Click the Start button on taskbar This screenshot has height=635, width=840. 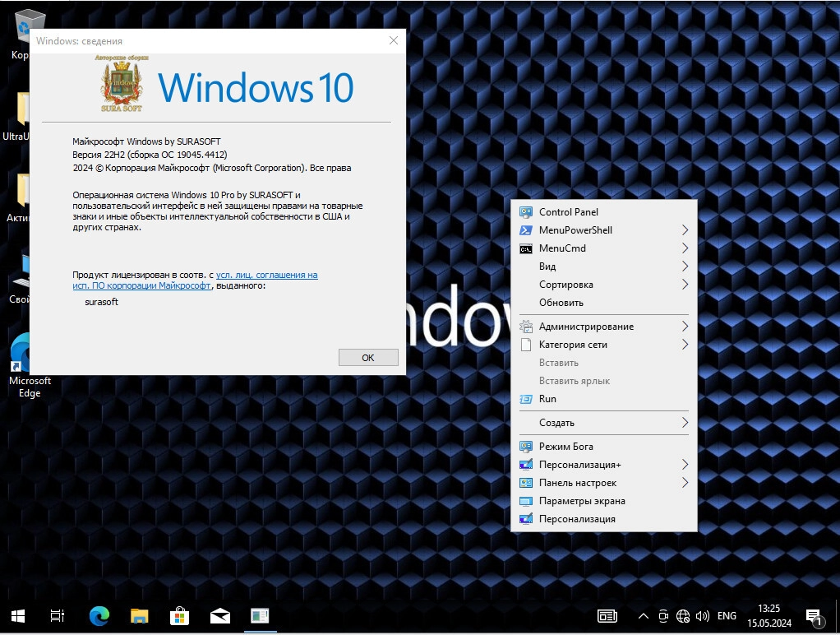coord(18,615)
